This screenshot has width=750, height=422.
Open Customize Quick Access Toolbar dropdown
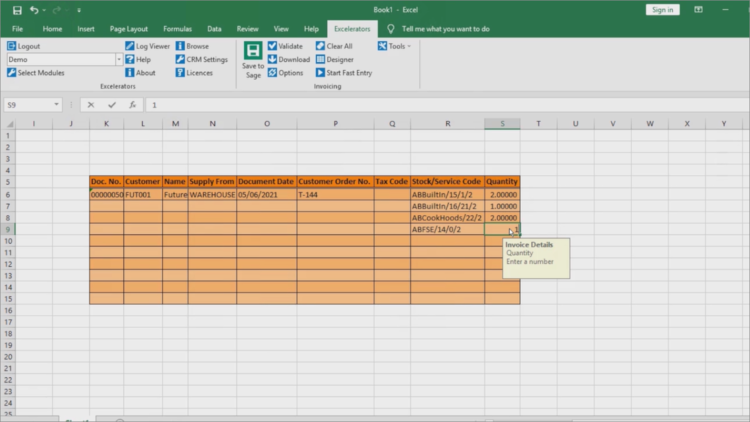pyautogui.click(x=79, y=10)
